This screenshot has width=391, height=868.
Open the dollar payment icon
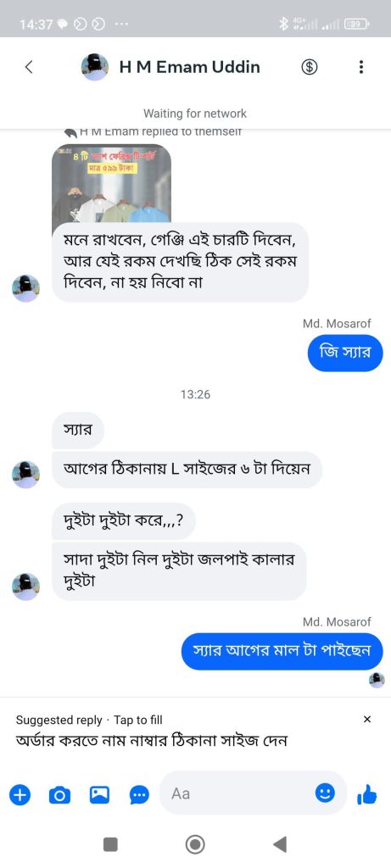[309, 67]
